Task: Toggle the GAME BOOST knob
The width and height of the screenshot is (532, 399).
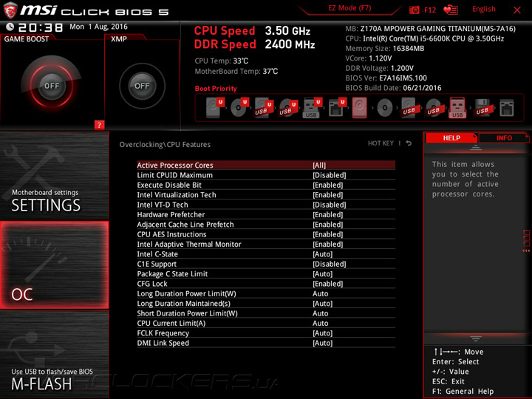Action: tap(52, 86)
